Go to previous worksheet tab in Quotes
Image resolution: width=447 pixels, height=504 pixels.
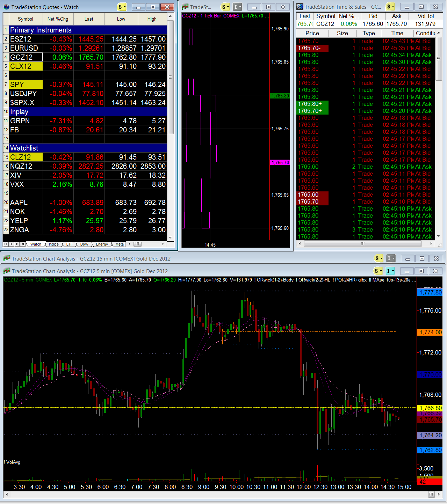point(12,244)
